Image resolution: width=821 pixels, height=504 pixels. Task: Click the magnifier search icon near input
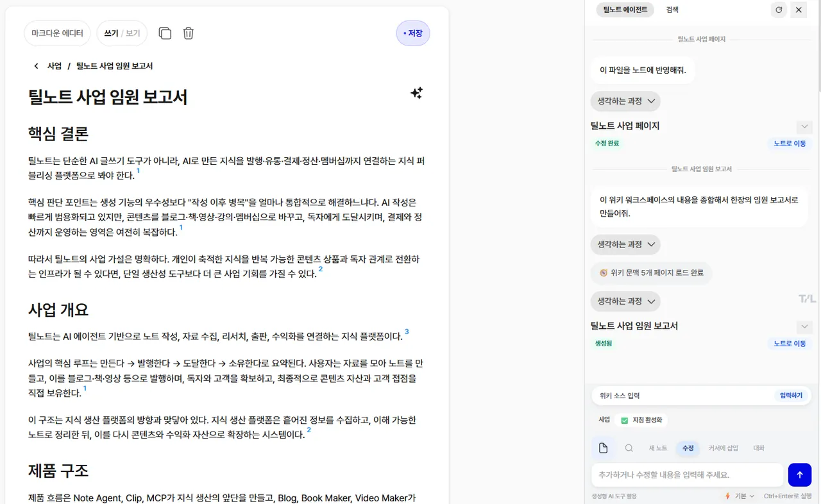(629, 448)
